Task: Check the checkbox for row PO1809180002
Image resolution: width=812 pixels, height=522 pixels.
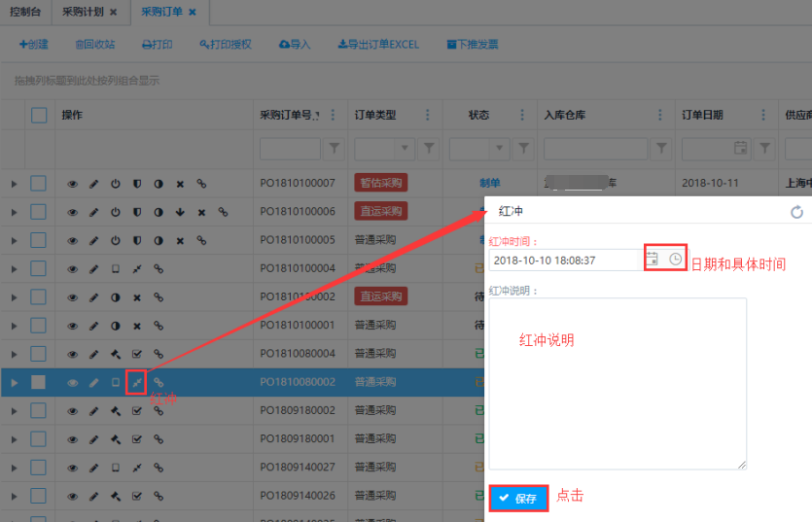Action: (x=39, y=410)
